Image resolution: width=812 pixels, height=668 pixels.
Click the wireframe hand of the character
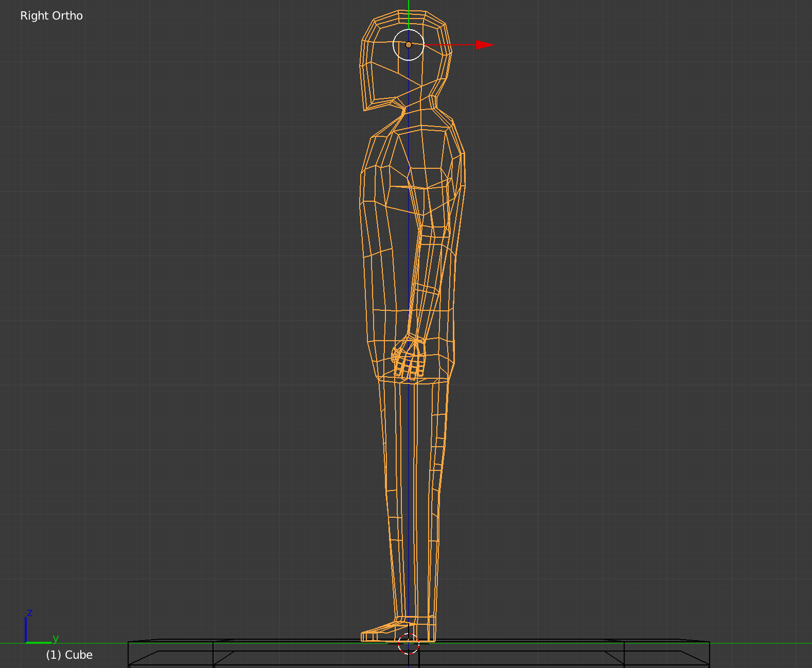click(409, 357)
